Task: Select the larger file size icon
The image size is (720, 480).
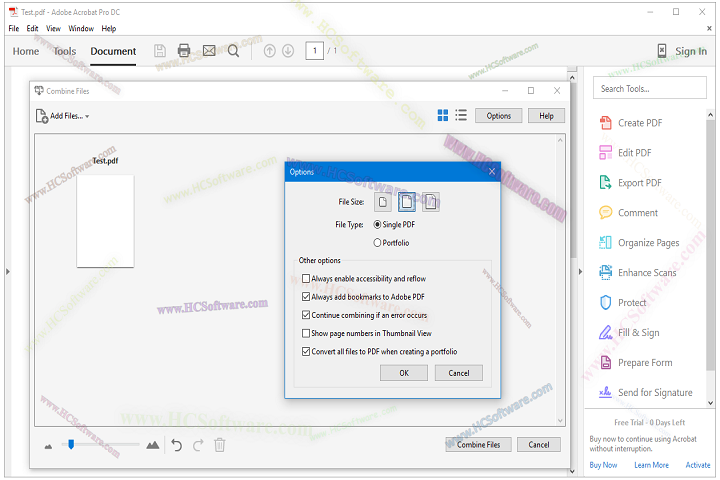Action: [x=431, y=202]
